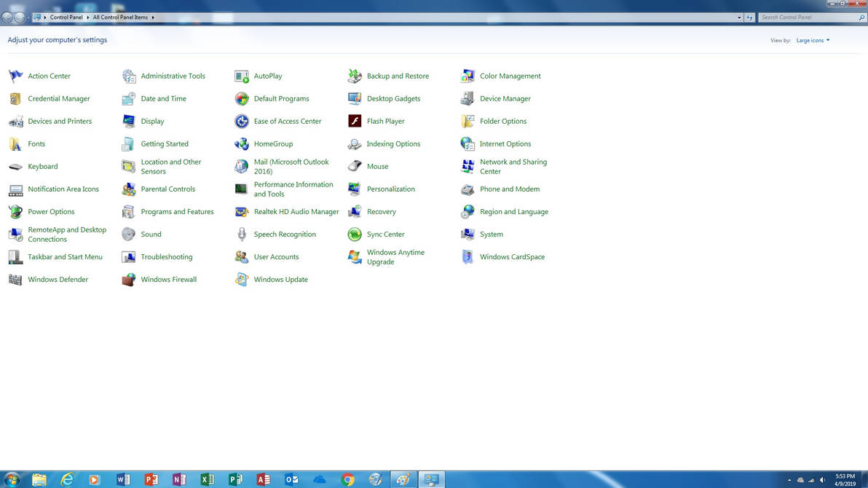Select Control Panel in the breadcrumb bar
Viewport: 868px width, 488px height.
click(x=66, y=17)
